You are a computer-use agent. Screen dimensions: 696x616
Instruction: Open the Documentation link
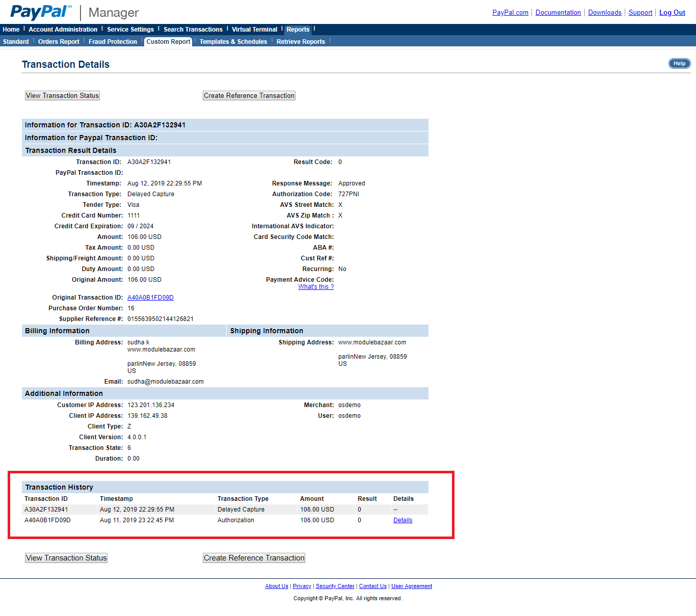click(x=558, y=13)
